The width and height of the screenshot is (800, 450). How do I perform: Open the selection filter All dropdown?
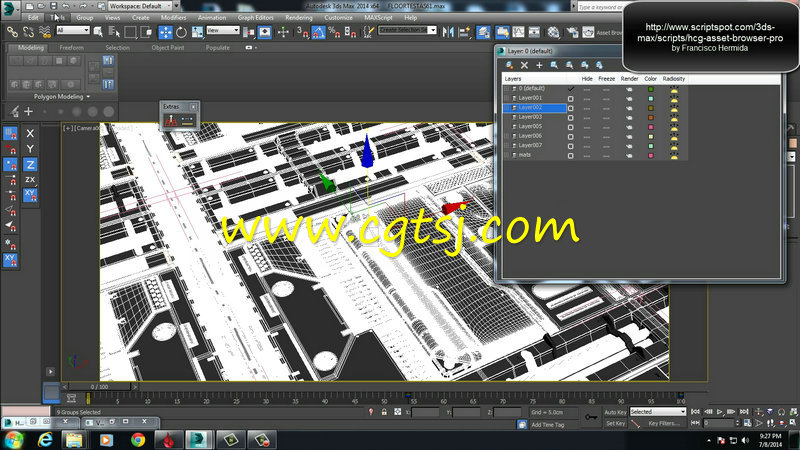[x=73, y=30]
